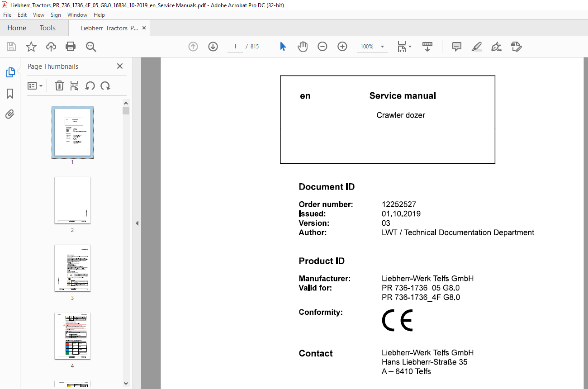588x389 pixels.
Task: Open the Bookmarks sidebar panel
Action: [10, 94]
